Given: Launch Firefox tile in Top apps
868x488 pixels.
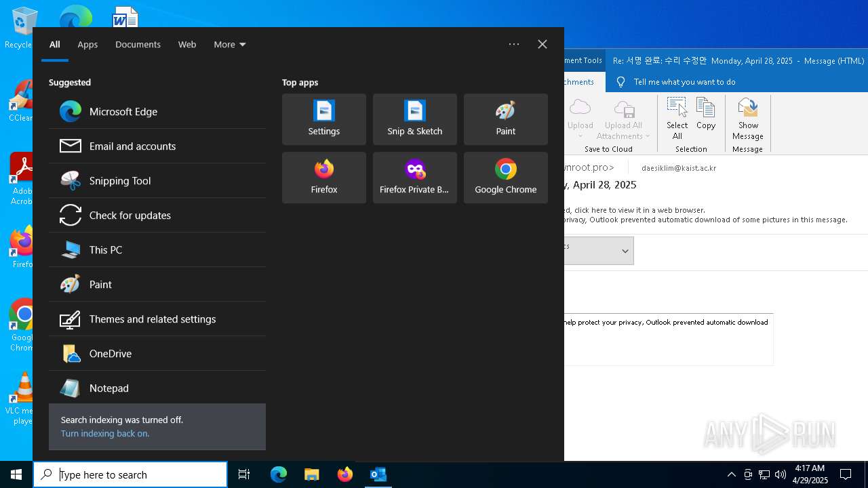Looking at the screenshot, I should tap(324, 178).
